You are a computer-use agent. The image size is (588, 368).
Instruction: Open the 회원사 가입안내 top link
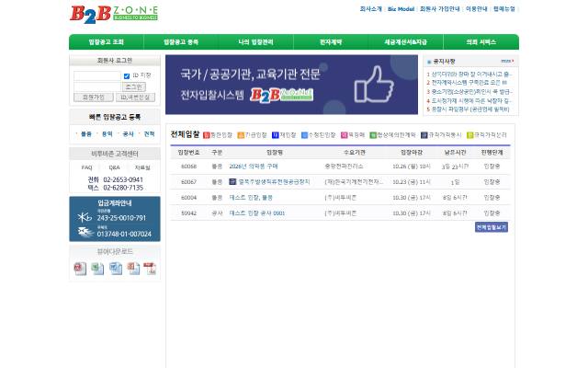pos(440,9)
